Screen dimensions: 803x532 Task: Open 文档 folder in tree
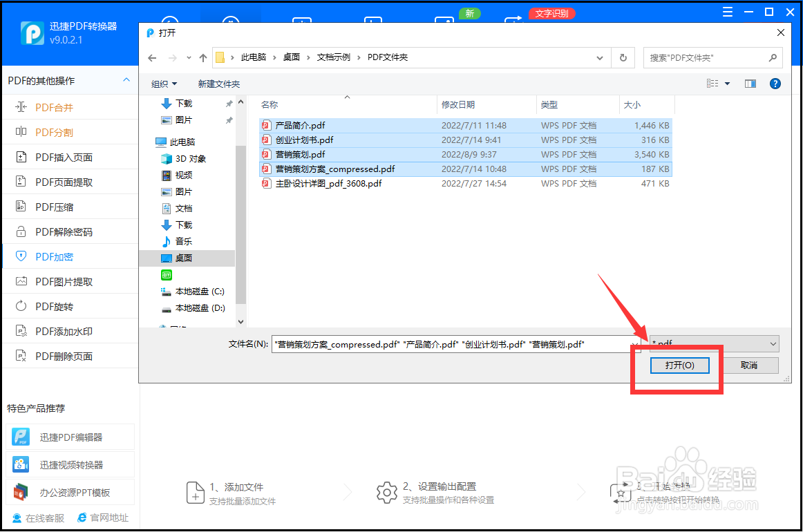pyautogui.click(x=183, y=209)
